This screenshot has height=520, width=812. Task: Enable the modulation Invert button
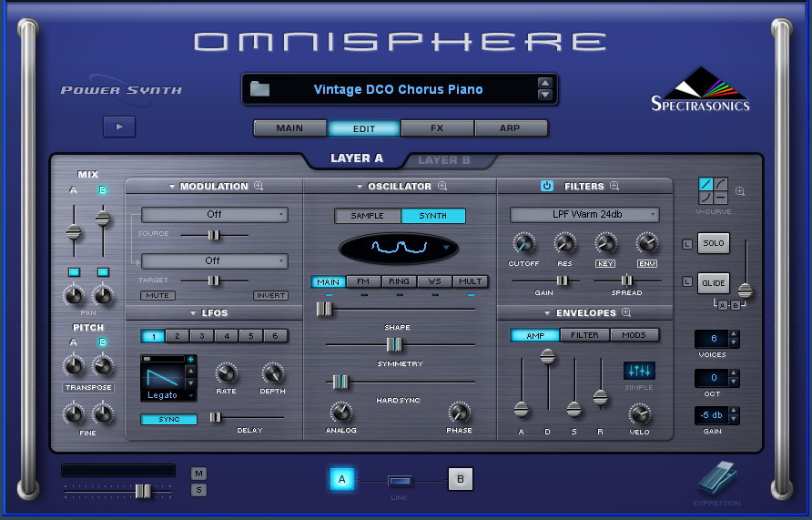[x=271, y=295]
